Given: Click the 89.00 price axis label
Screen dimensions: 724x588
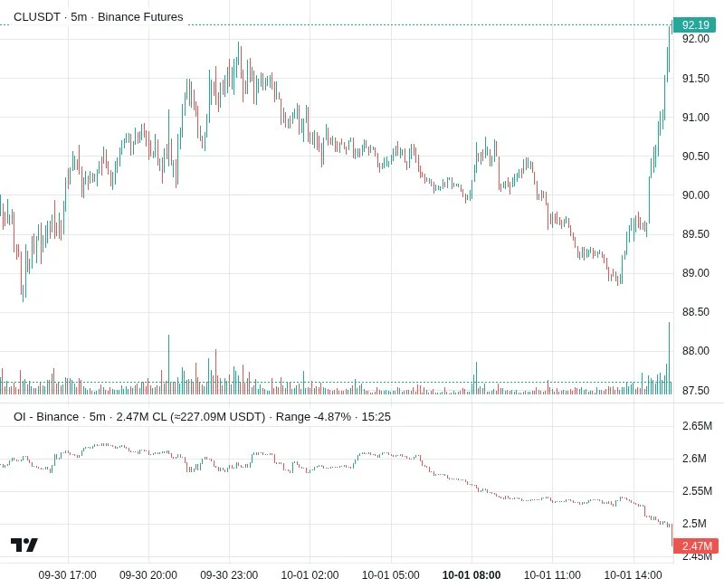Looking at the screenshot, I should [696, 273].
